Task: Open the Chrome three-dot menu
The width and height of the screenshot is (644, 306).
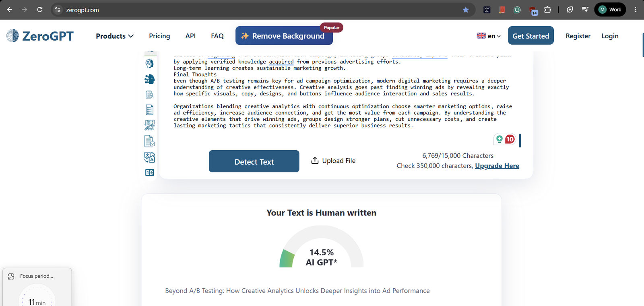Action: 636,10
